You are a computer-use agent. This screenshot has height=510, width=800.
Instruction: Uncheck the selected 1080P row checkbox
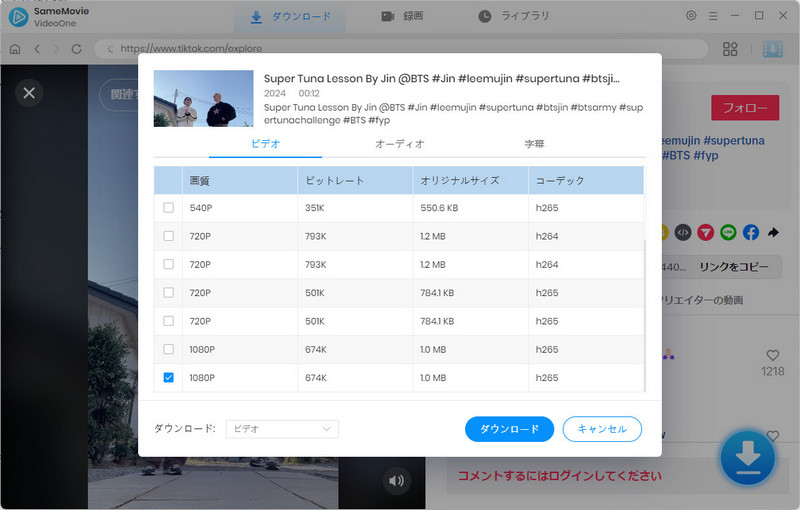click(x=168, y=377)
